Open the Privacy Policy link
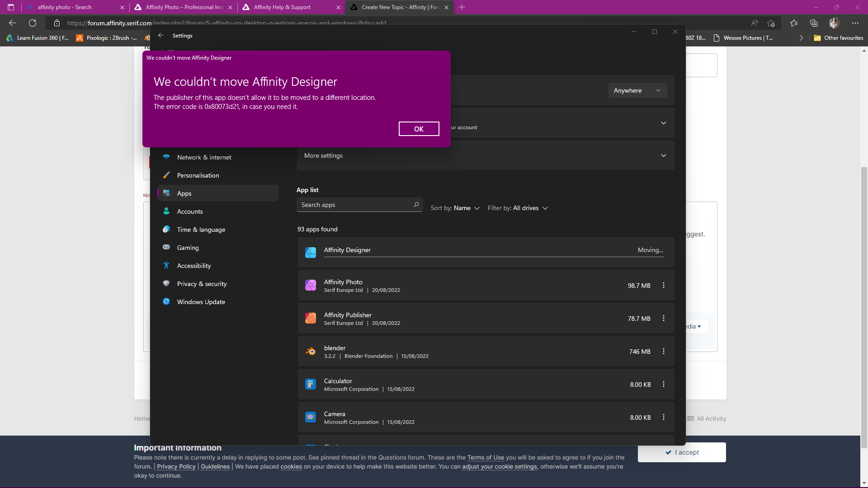 pyautogui.click(x=176, y=467)
